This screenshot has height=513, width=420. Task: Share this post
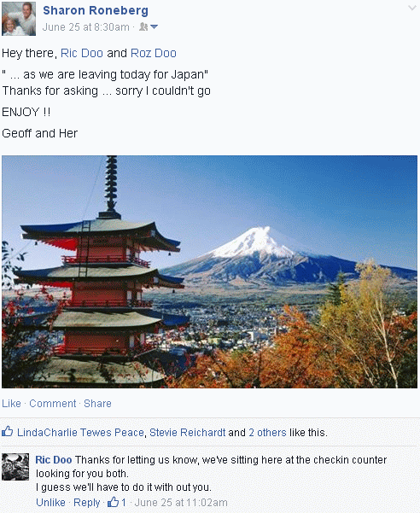pos(97,404)
